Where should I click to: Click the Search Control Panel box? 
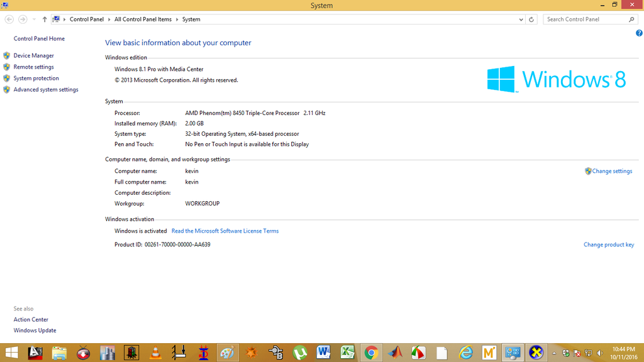coord(585,19)
